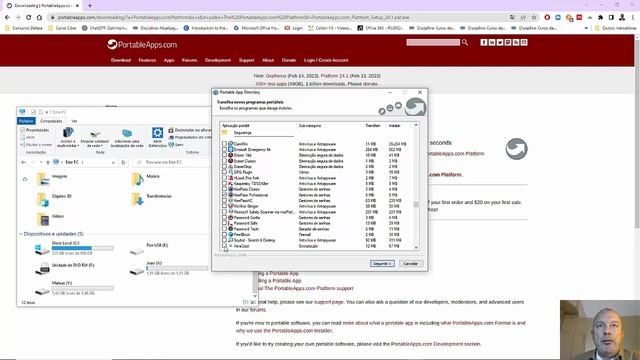640x360 pixels.
Task: Click the GPG Plugin app icon
Action: click(231, 172)
